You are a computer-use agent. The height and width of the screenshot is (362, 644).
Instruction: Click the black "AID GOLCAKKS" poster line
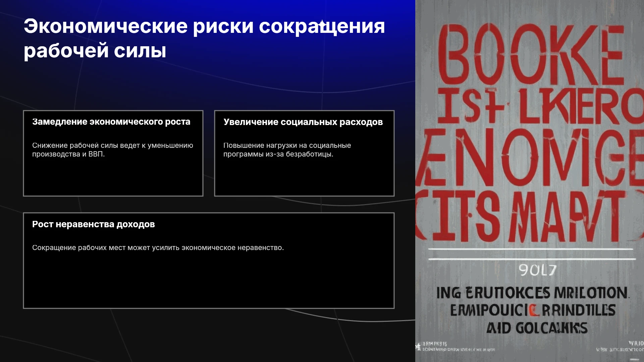[537, 328]
